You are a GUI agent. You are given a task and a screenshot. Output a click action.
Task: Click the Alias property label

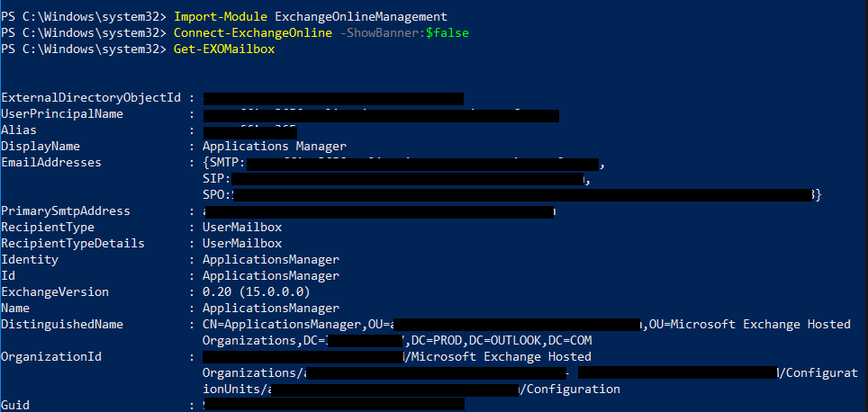[19, 130]
